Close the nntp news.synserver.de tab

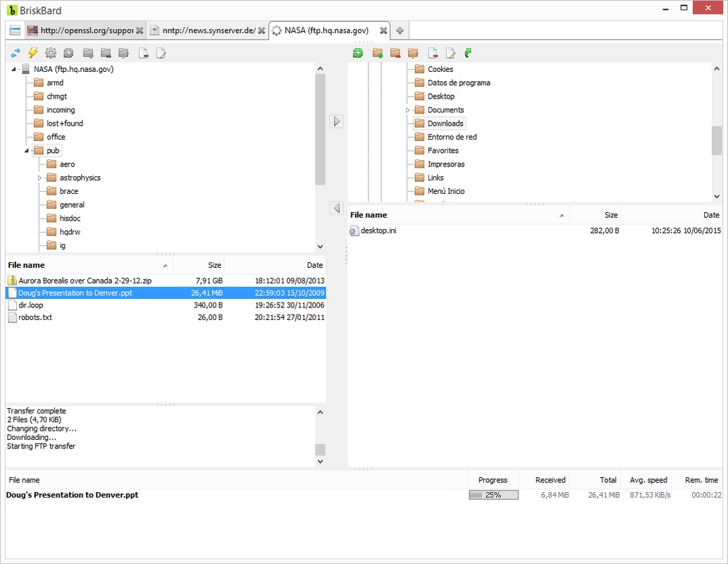point(261,30)
